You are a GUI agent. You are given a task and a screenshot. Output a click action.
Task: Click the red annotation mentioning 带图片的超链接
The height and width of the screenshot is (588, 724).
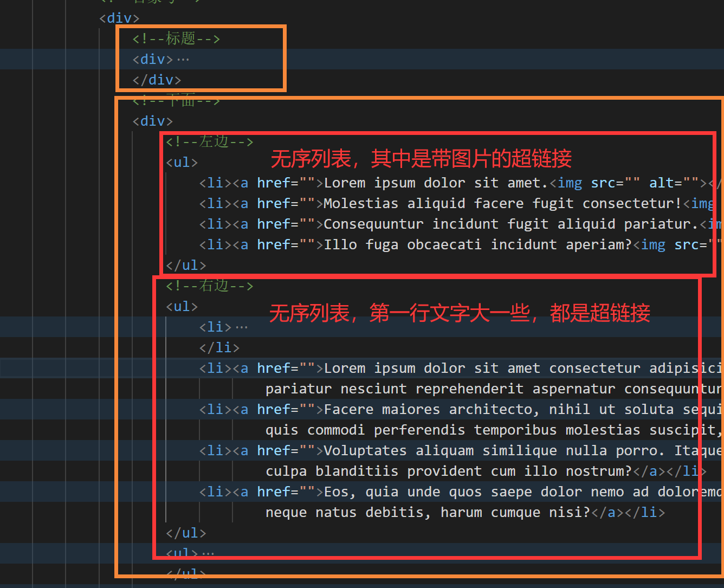coord(421,159)
